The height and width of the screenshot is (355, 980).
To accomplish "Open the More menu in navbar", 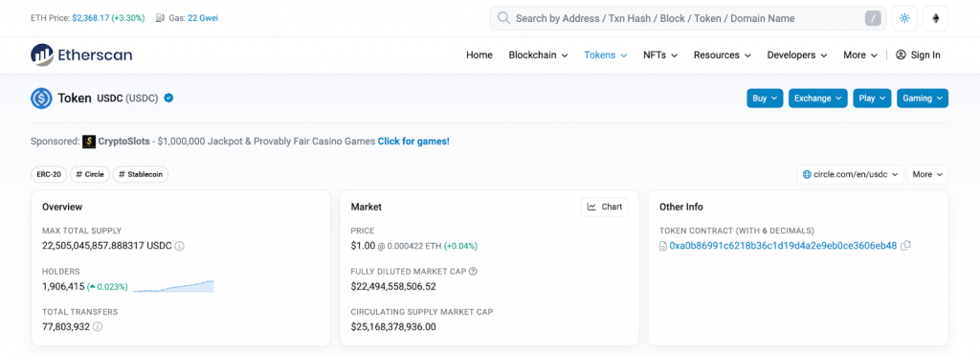I will pos(860,55).
